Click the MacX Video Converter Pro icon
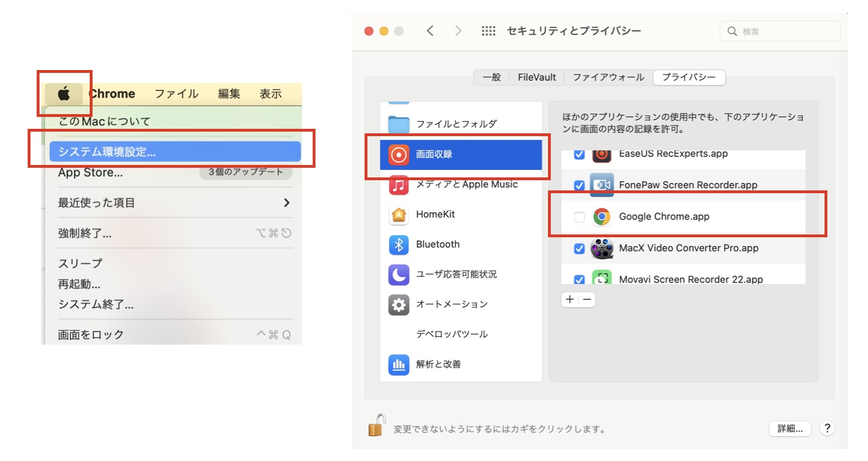This screenshot has height=461, width=868. click(602, 248)
